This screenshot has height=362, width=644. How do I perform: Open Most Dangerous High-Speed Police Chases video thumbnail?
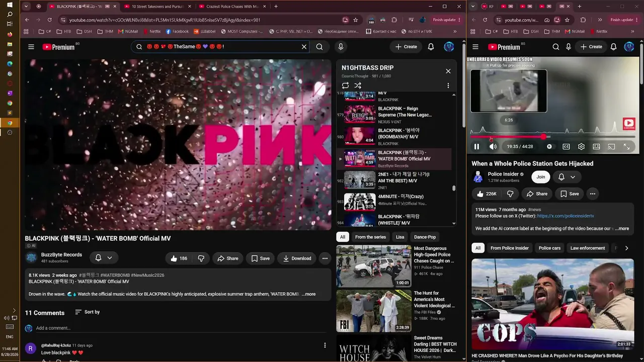click(374, 266)
